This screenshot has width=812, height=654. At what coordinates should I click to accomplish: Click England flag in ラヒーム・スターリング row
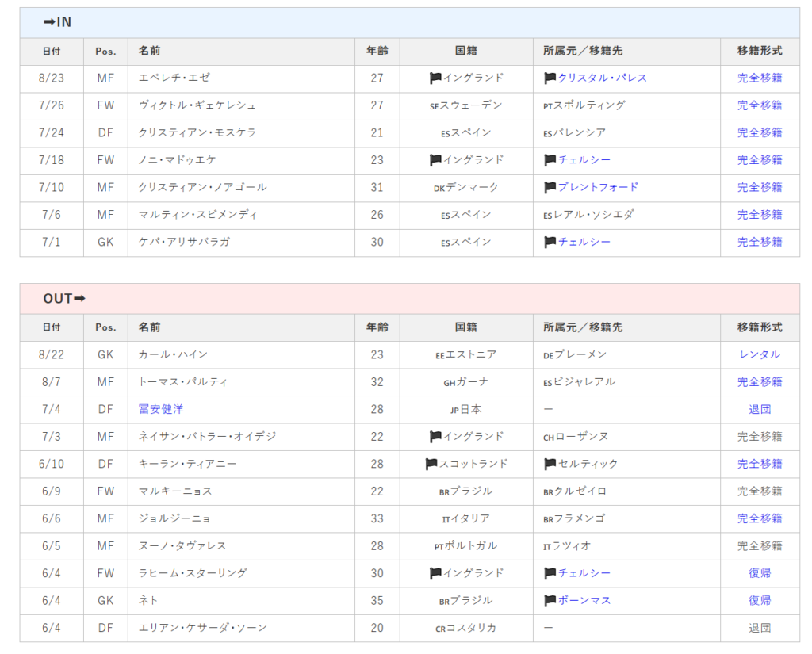[x=435, y=573]
